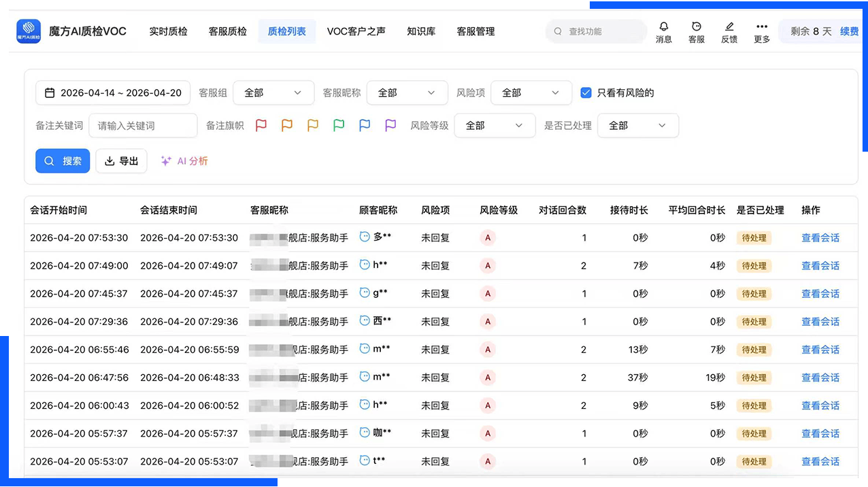Screen dimensions: 868x487
Task: Click the 客服 customer support icon
Action: coord(696,27)
